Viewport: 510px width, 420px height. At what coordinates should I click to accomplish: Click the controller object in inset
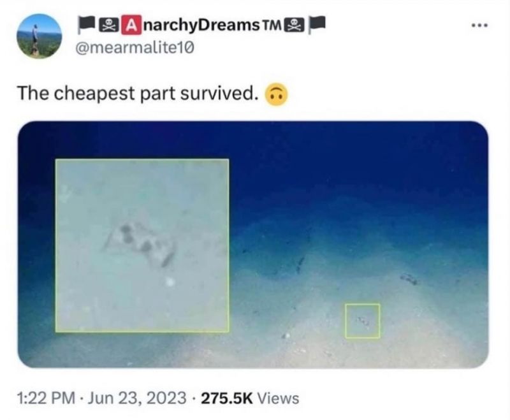[140, 243]
